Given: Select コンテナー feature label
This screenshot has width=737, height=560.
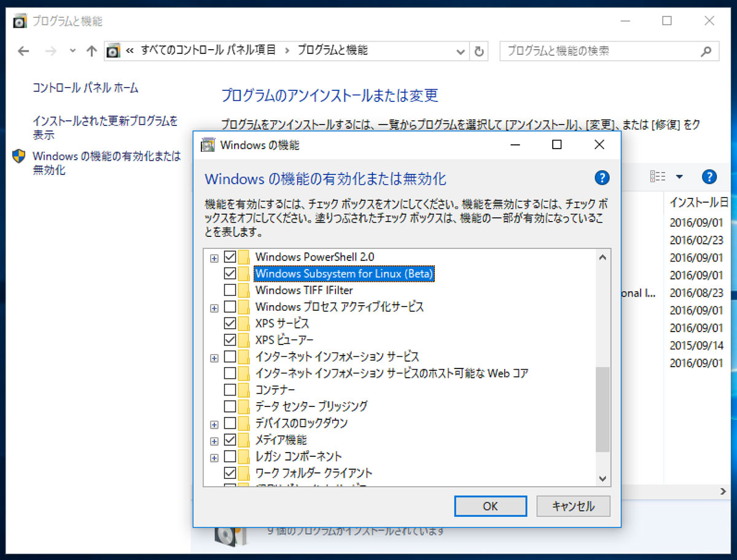Looking at the screenshot, I should point(275,390).
